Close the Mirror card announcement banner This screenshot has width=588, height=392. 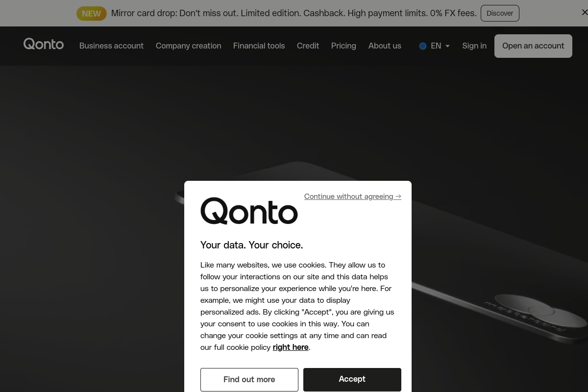tap(584, 13)
